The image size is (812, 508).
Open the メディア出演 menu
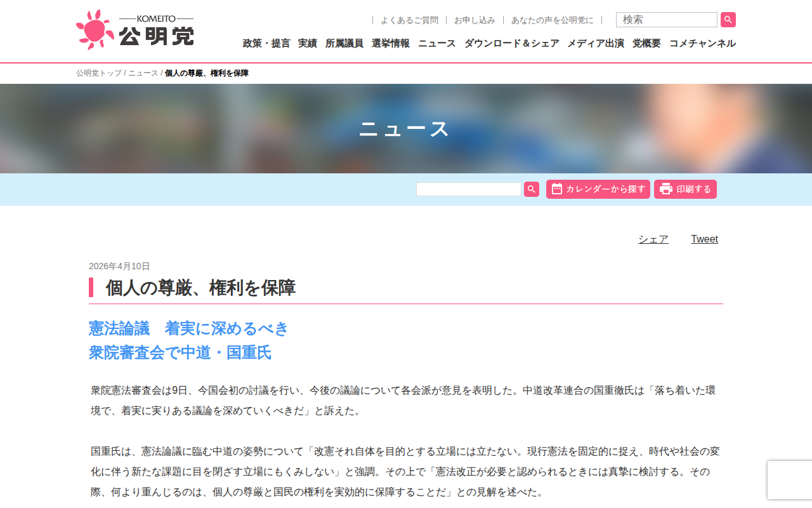[596, 43]
